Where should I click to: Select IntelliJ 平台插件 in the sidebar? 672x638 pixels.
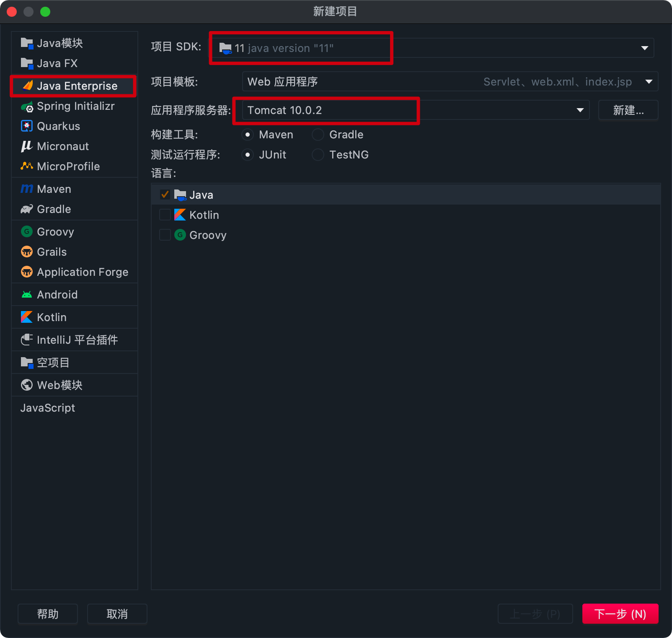tap(75, 340)
